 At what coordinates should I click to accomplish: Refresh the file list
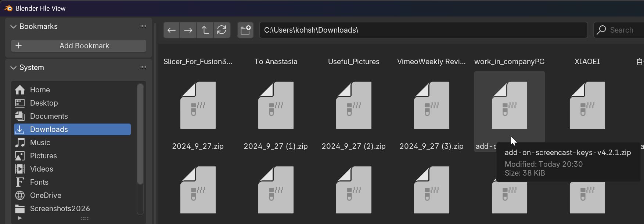pos(222,30)
